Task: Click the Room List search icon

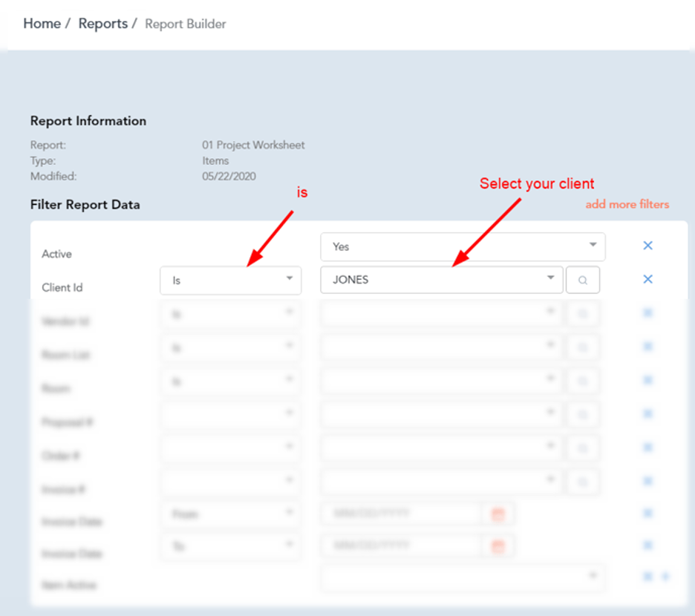Action: click(582, 347)
